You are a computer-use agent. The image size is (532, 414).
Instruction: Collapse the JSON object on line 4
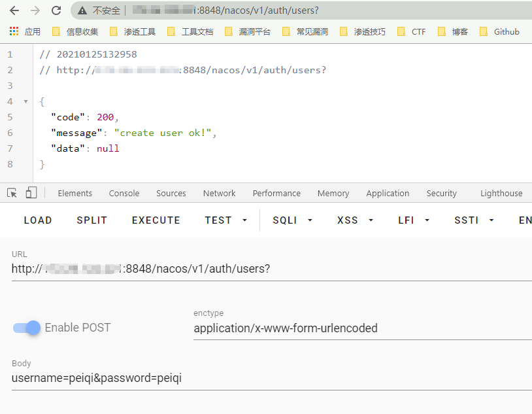pos(25,102)
